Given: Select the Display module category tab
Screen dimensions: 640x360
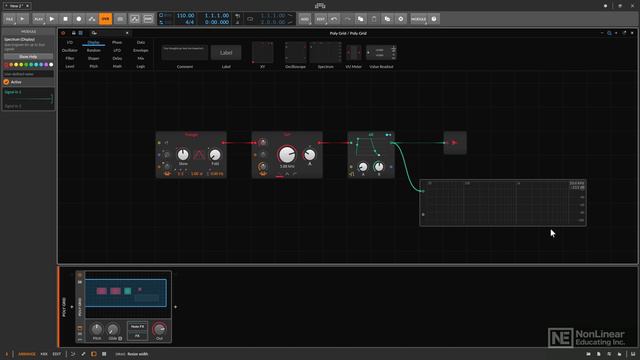Looking at the screenshot, I should pyautogui.click(x=93, y=42).
